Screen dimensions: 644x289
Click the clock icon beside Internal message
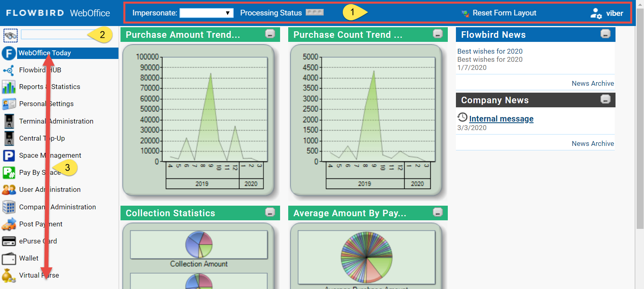tap(462, 117)
